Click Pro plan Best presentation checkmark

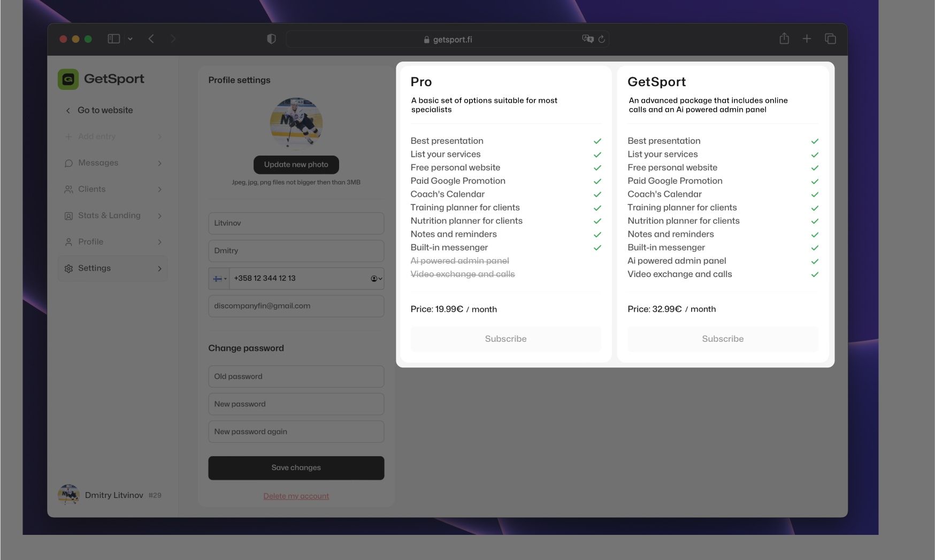click(597, 141)
